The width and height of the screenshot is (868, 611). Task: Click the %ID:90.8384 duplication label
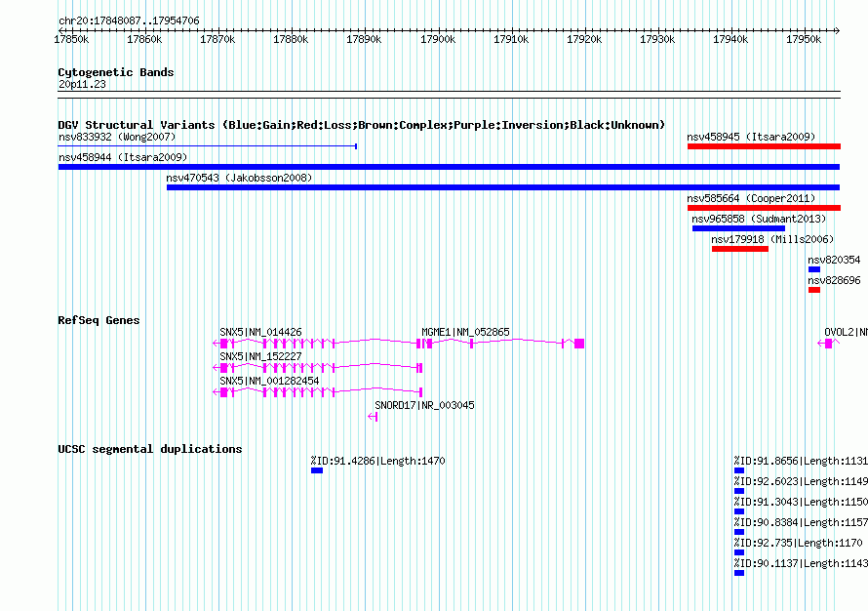[x=801, y=522]
